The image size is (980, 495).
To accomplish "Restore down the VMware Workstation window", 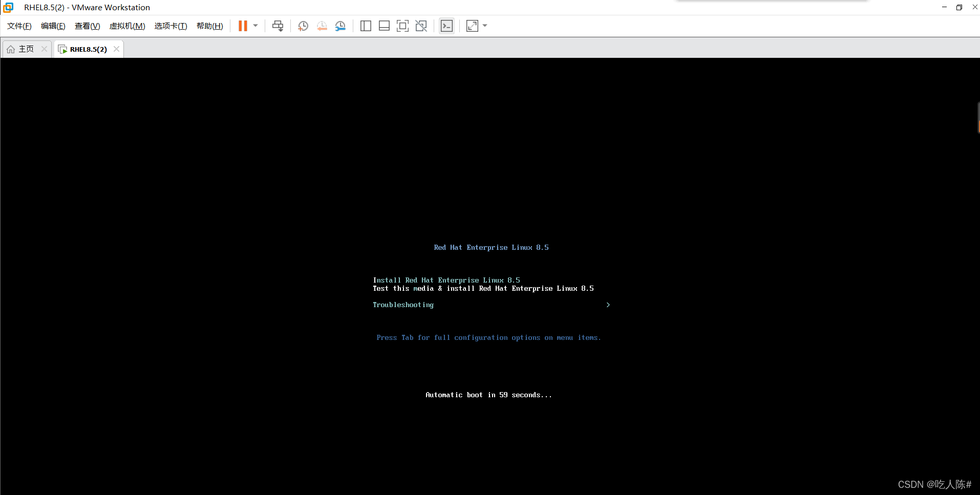I will coord(959,7).
